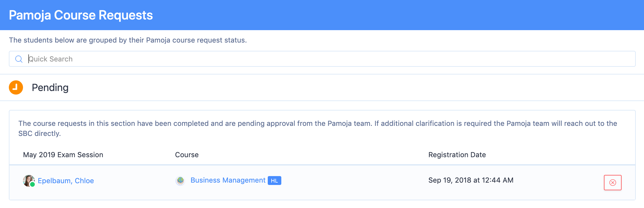Viewport: 644px width, 208px height.
Task: Open the Business Management course link
Action: (x=228, y=180)
